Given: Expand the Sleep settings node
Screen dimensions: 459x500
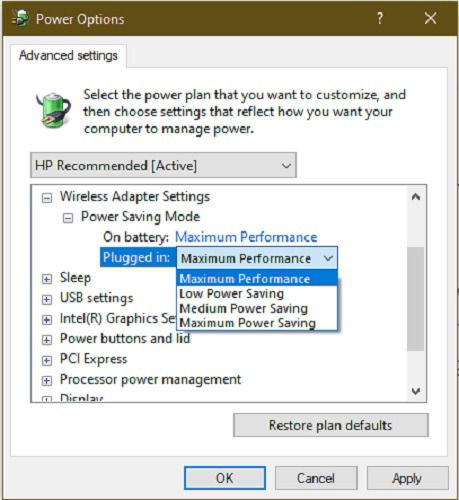Looking at the screenshot, I should [x=47, y=279].
